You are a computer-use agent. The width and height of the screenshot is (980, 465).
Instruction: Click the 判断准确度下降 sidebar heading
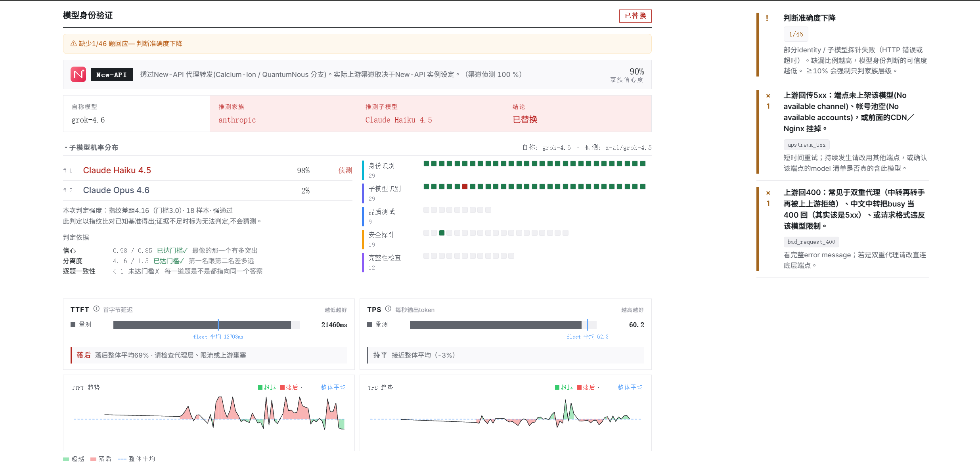(x=810, y=18)
